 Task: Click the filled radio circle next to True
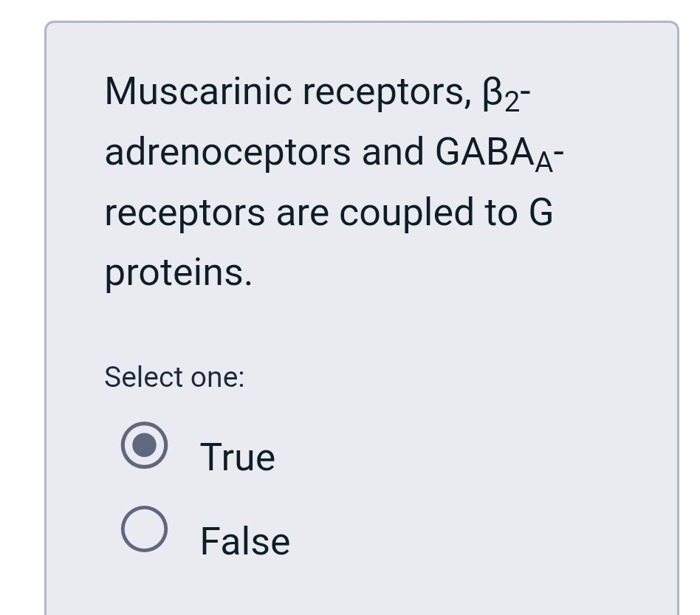(x=145, y=447)
